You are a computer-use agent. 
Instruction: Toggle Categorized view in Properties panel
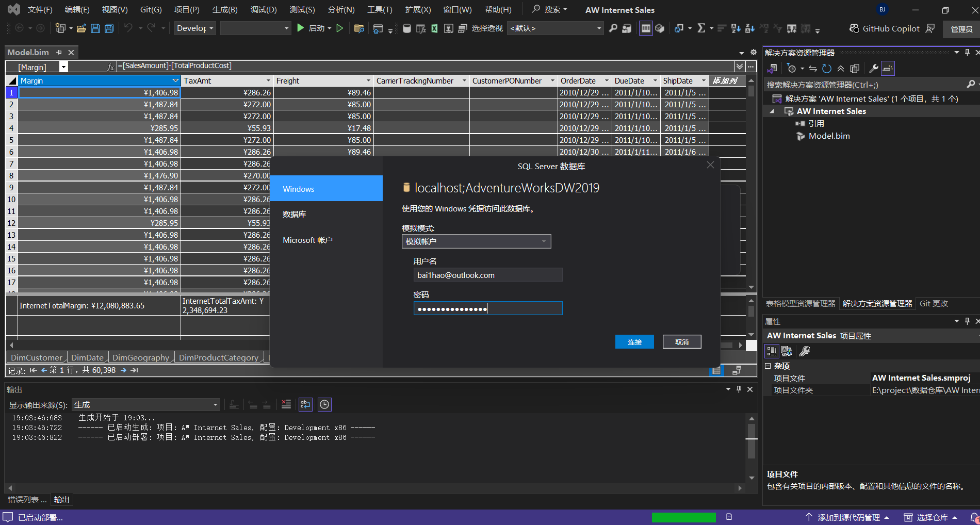[772, 351]
